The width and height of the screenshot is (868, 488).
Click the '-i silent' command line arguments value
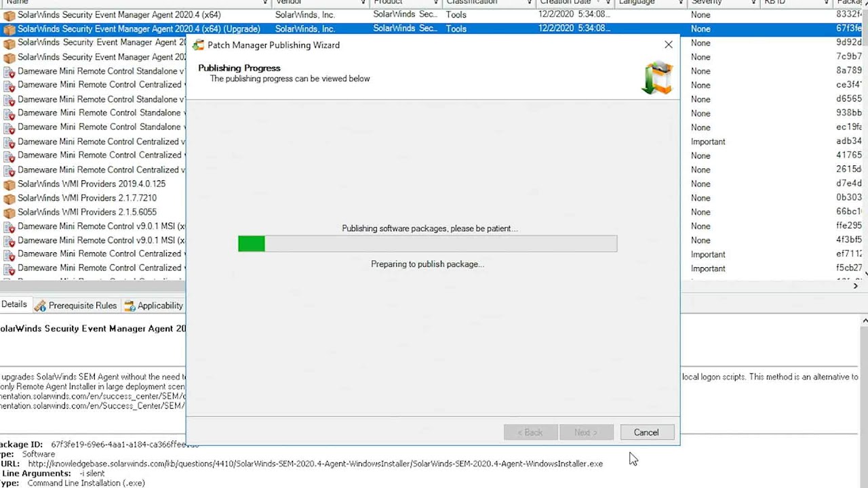[x=92, y=473]
